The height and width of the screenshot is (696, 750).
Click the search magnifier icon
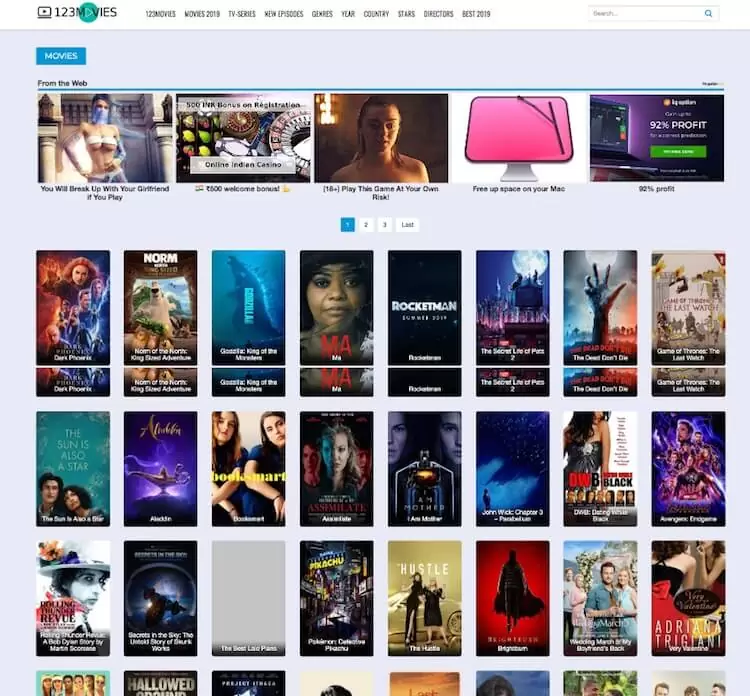tap(709, 14)
